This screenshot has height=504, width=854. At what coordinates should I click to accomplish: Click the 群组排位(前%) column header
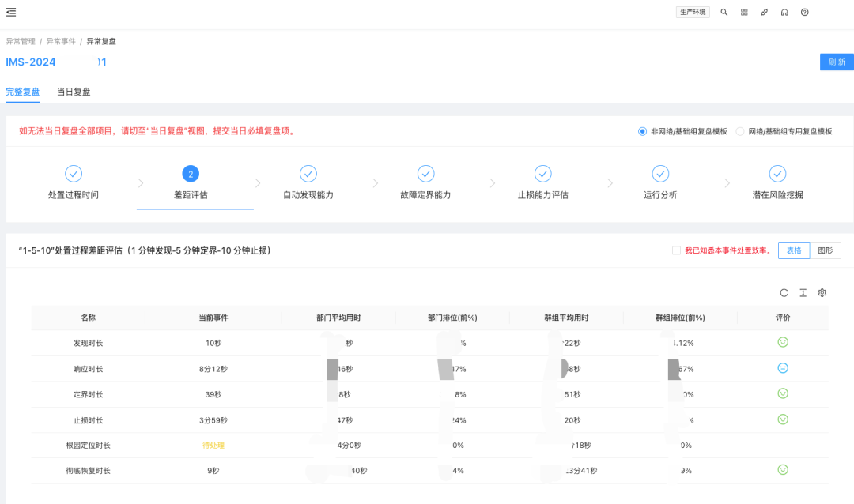[680, 318]
